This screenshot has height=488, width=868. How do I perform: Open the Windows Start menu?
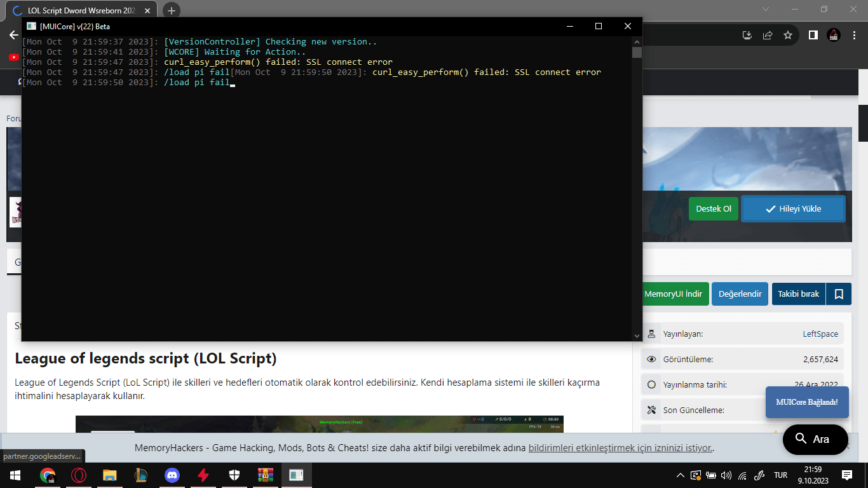click(15, 475)
